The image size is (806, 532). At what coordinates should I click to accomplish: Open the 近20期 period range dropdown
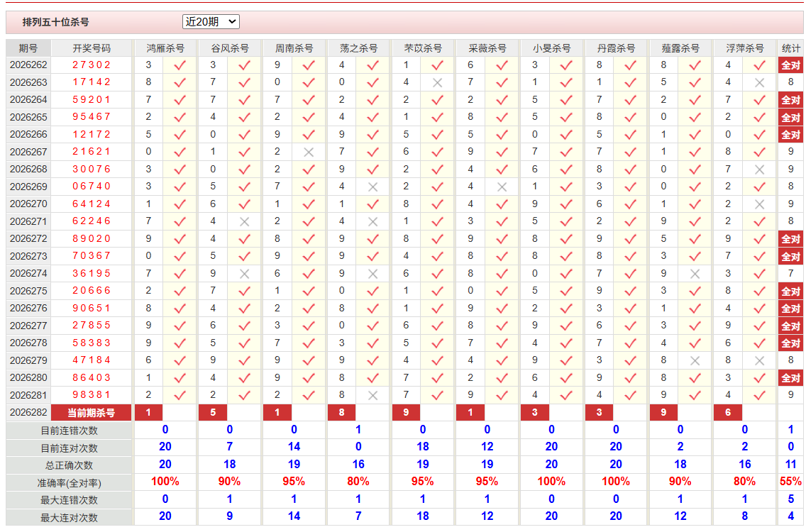tap(211, 21)
